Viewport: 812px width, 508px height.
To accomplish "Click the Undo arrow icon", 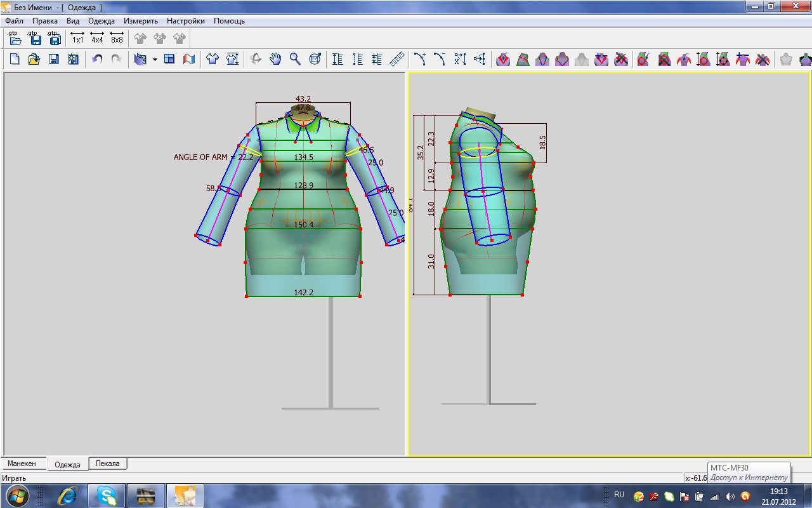I will click(97, 59).
